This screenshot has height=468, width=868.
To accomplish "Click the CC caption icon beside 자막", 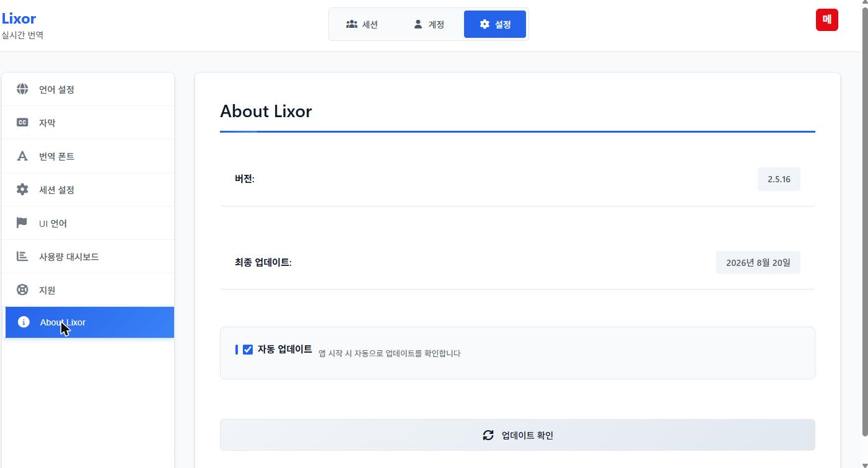I will click(x=22, y=123).
